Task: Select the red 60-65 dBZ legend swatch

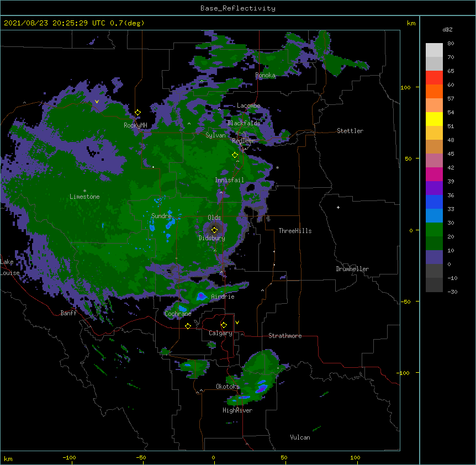Action: point(434,78)
